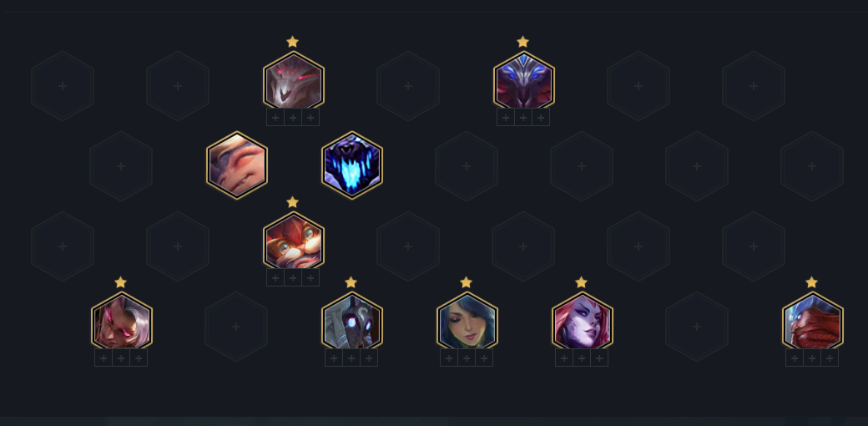
Task: Click the red-bearded blue-haired champion portrait
Action: pyautogui.click(x=812, y=322)
